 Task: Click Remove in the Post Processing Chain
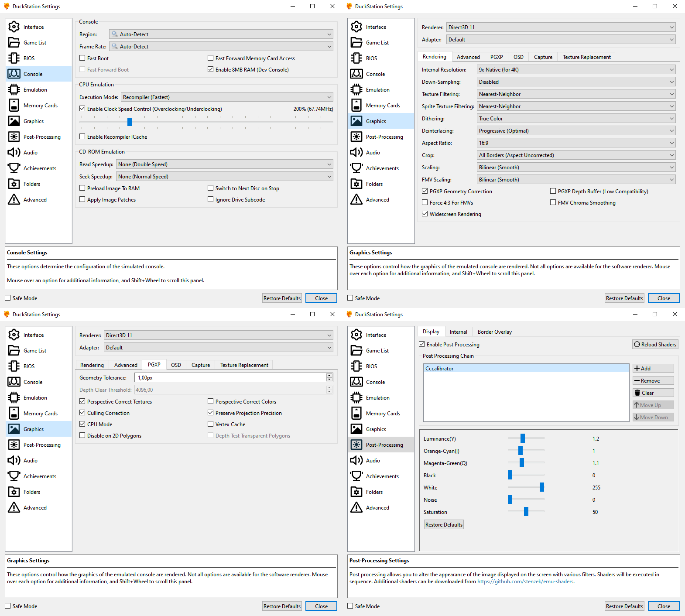pos(654,380)
